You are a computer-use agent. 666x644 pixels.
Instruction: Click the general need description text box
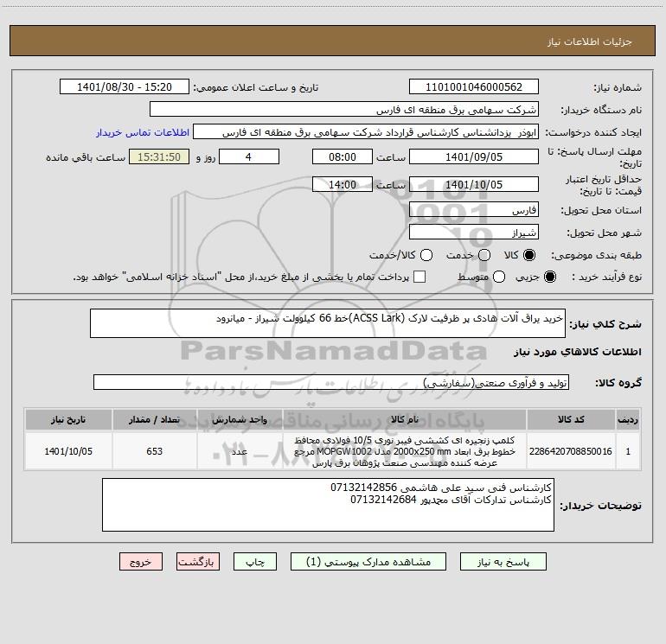click(328, 323)
